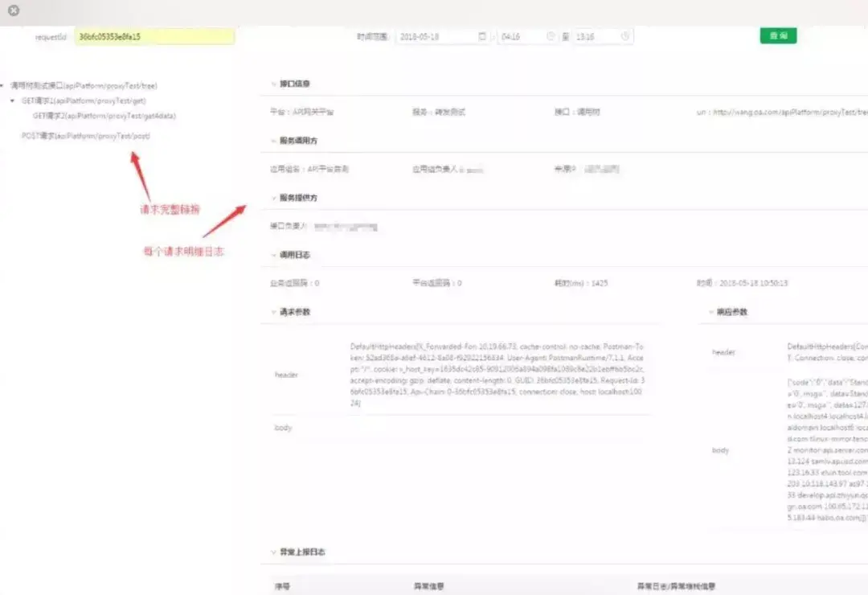Viewport: 868px width, 595px height.
Task: Click the requestId input field
Action: (154, 36)
